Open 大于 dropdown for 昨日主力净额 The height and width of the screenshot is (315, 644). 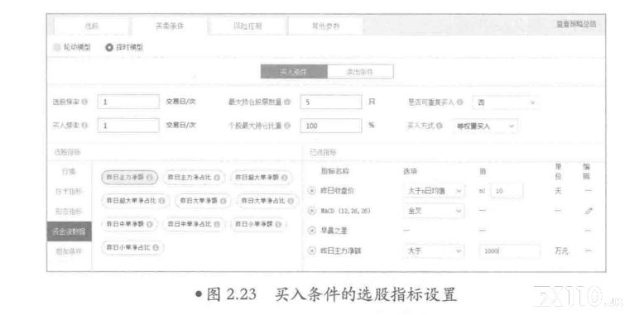click(433, 251)
